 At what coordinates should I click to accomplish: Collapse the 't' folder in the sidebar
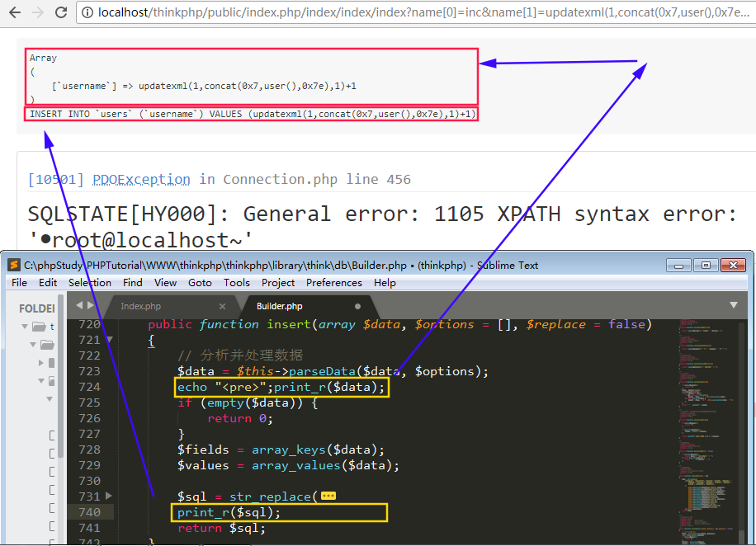click(x=25, y=326)
